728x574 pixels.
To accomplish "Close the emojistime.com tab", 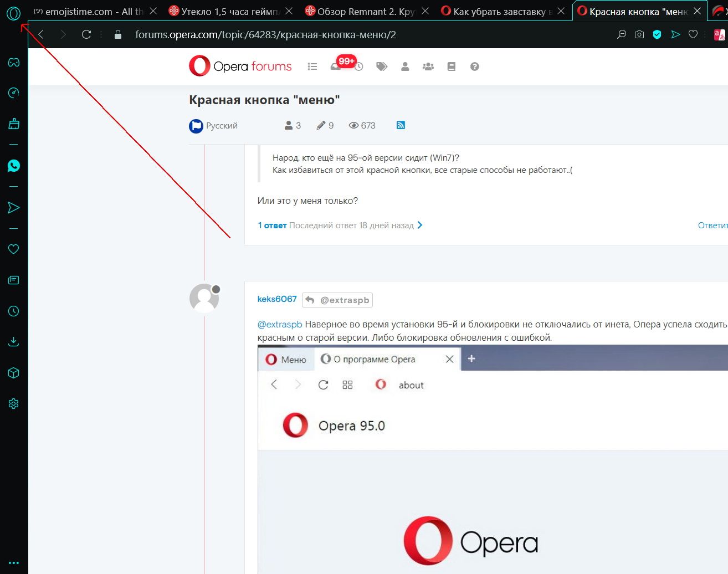I will point(153,11).
